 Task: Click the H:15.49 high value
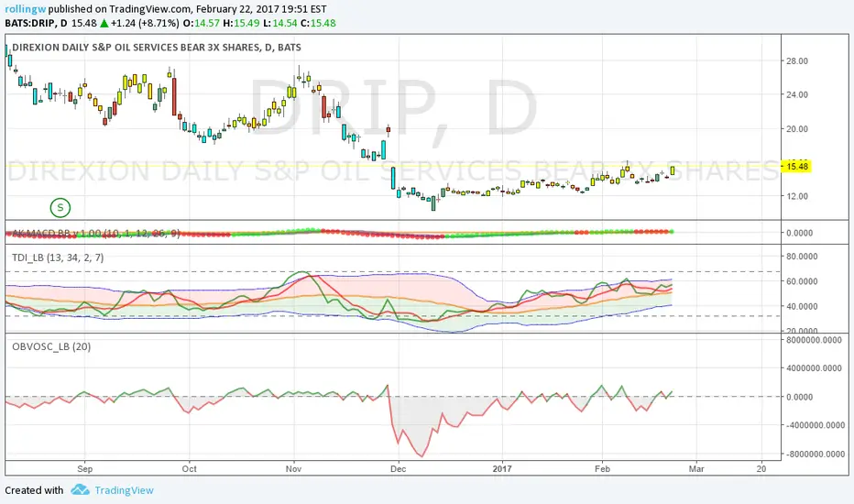[241, 24]
